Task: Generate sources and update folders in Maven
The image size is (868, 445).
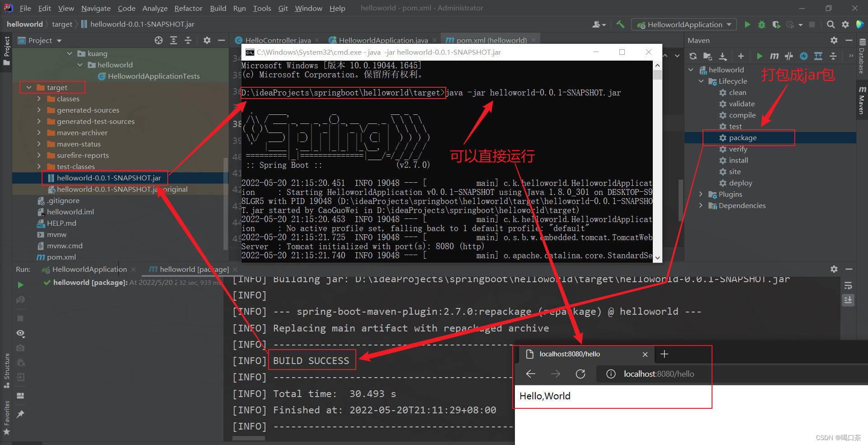Action: pos(708,56)
